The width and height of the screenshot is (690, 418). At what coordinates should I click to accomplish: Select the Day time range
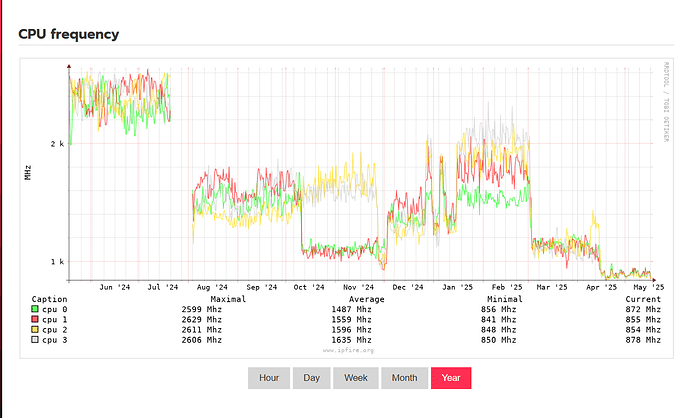tap(312, 378)
